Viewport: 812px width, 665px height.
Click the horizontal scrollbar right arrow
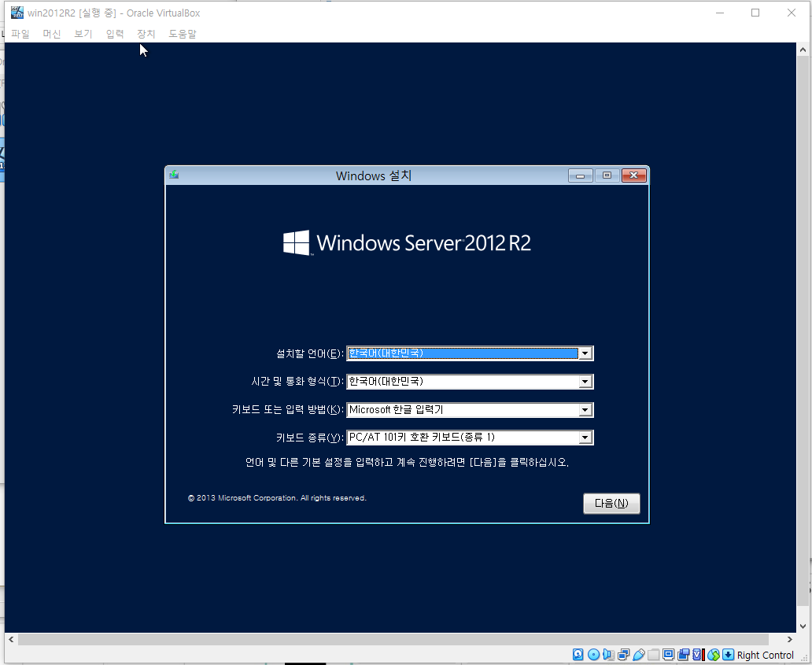coord(790,639)
